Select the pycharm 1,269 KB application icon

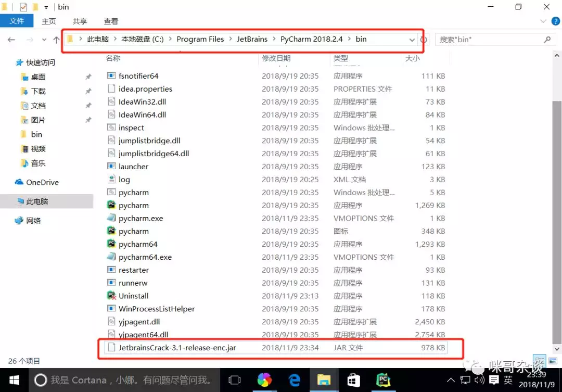[111, 205]
